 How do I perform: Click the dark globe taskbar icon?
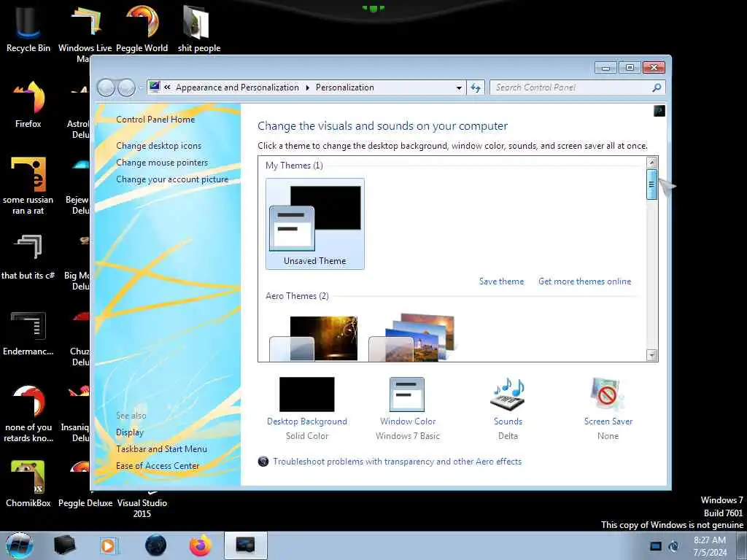click(x=156, y=545)
